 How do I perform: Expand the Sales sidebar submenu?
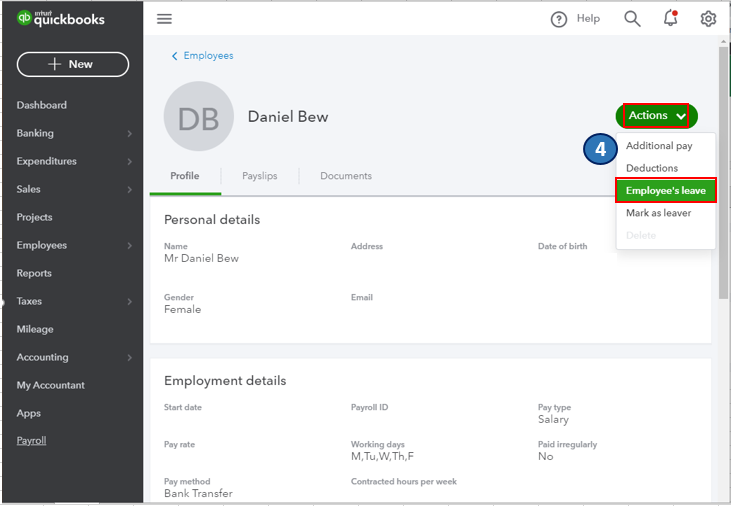click(x=129, y=189)
